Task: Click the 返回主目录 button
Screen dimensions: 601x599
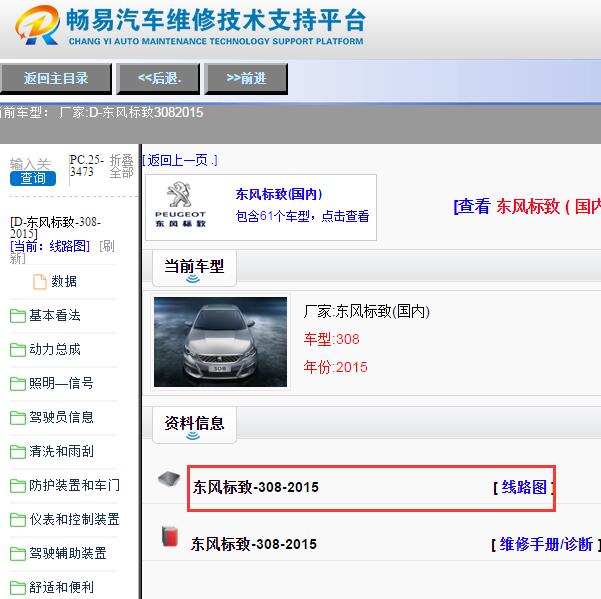Action: 56,79
